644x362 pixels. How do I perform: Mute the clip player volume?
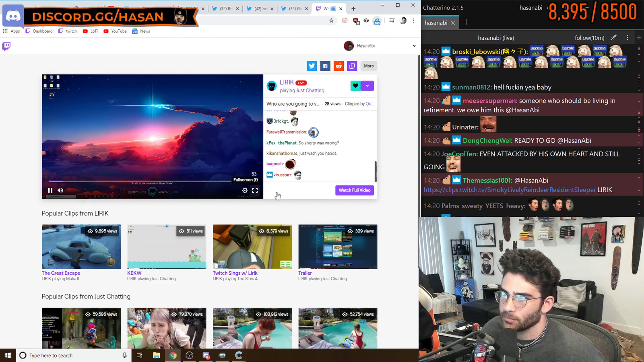click(60, 190)
